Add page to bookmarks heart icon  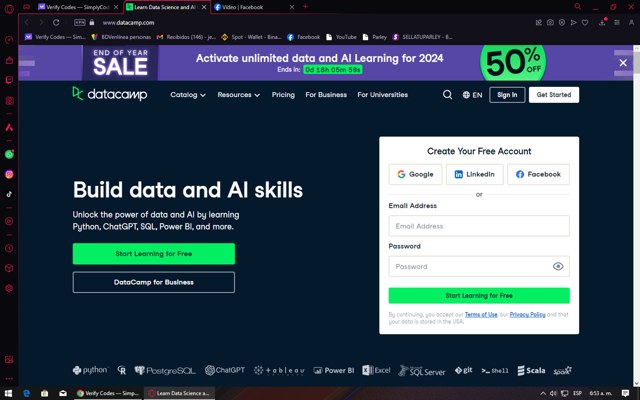(585, 22)
